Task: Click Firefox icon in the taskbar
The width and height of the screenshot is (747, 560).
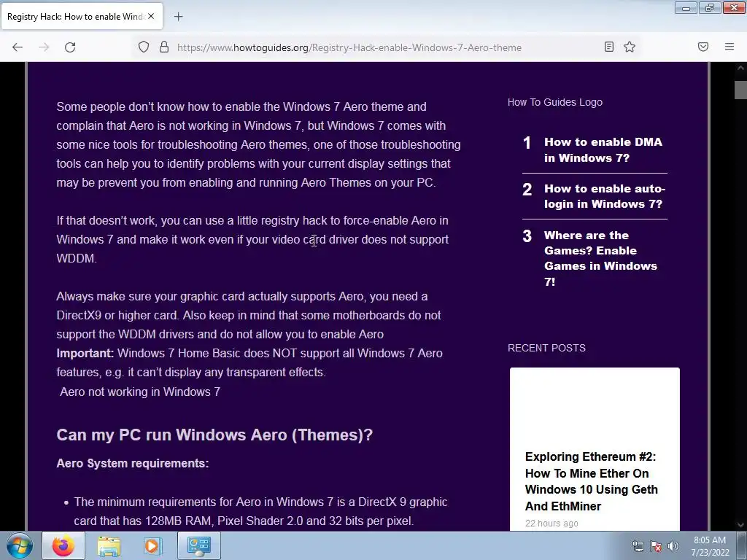Action: click(63, 545)
